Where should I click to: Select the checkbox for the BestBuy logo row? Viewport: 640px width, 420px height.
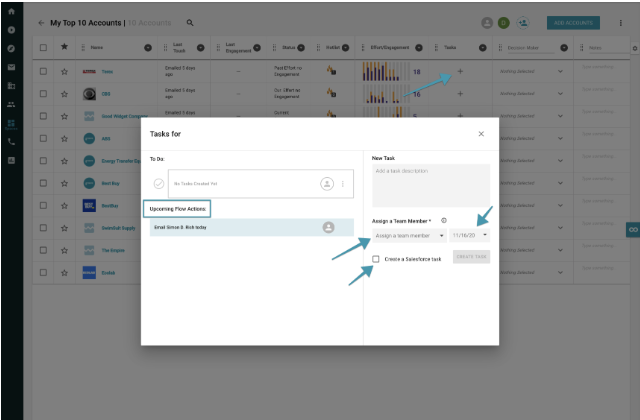coord(43,205)
